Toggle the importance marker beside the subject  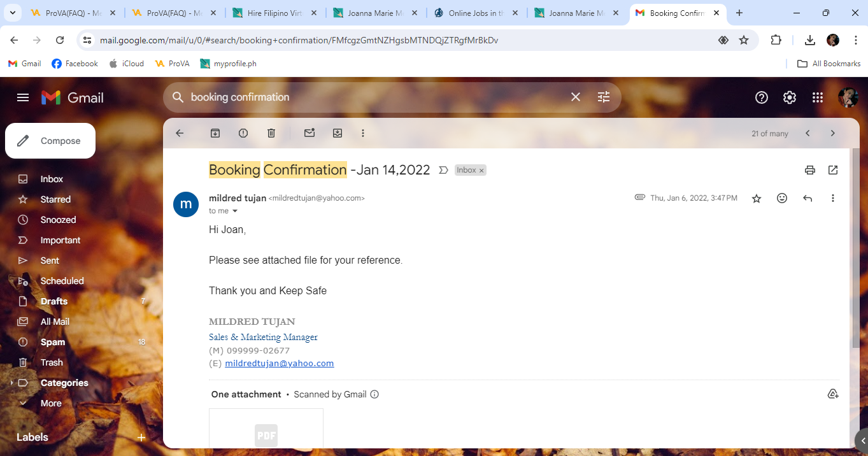tap(444, 170)
